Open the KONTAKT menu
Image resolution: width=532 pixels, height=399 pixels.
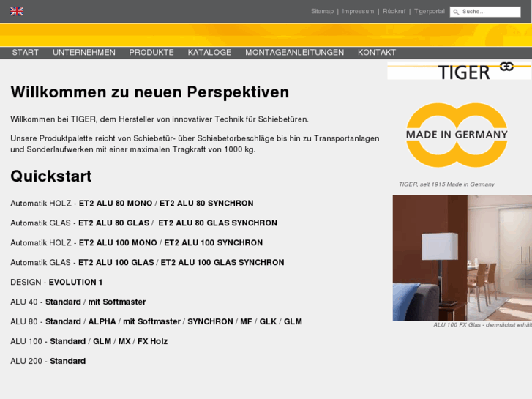pos(377,53)
